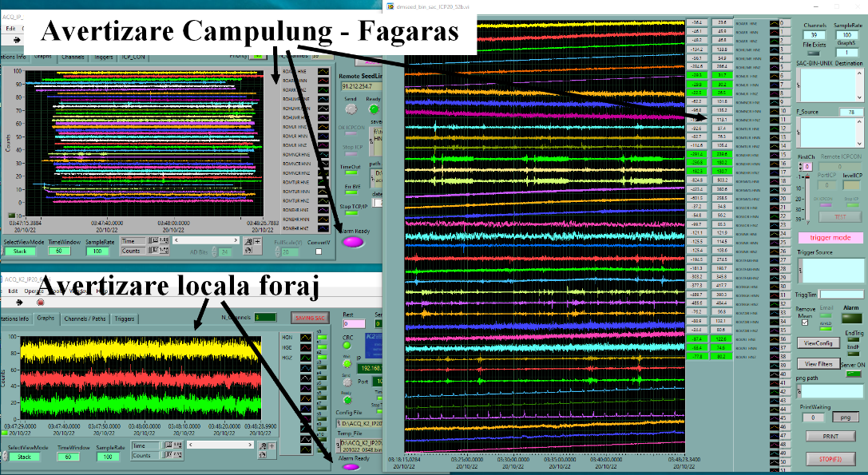
Task: Open Channels tab in top-left window
Action: point(73,57)
